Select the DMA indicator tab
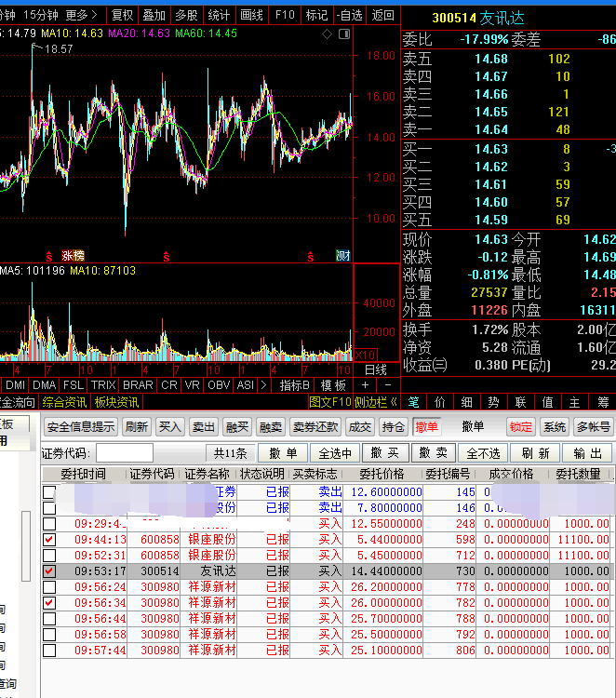 click(44, 385)
